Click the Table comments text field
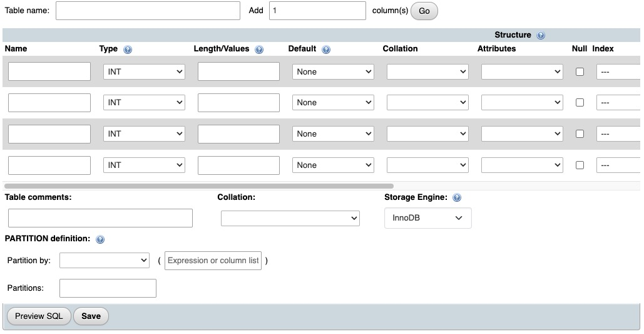This screenshot has width=644, height=334. coord(100,218)
